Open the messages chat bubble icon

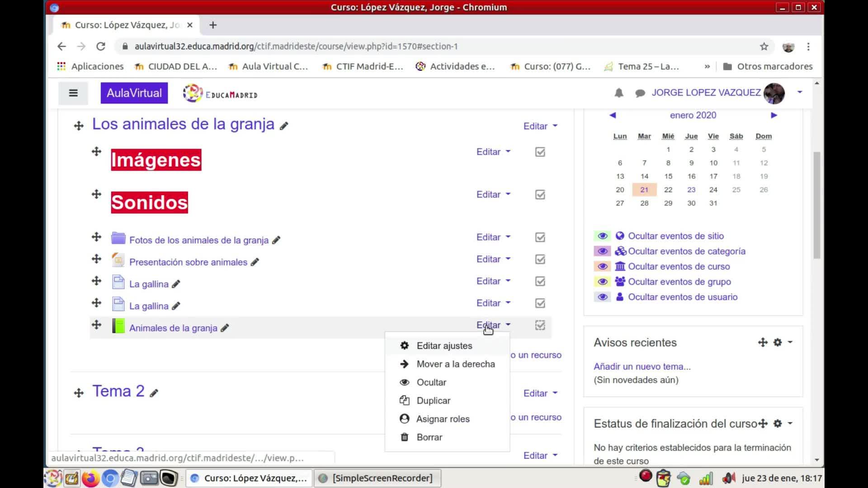[640, 93]
